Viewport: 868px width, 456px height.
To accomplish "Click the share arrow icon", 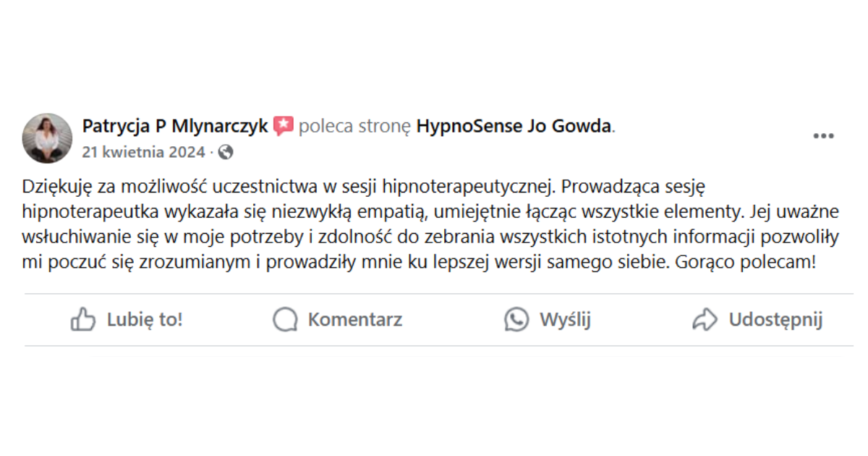I will [705, 319].
